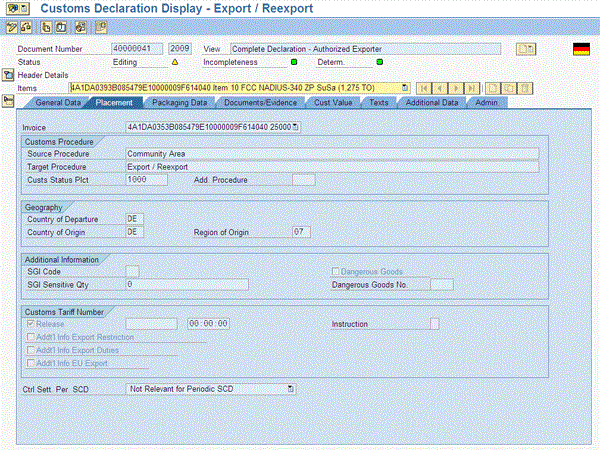600x450 pixels.
Task: Toggle the Dangerous Goods checkbox
Action: tap(337, 271)
